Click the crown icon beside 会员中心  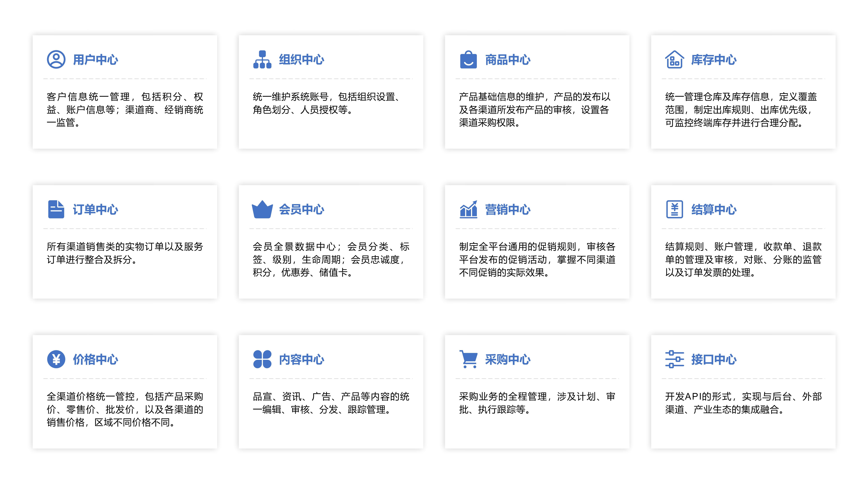pos(262,210)
